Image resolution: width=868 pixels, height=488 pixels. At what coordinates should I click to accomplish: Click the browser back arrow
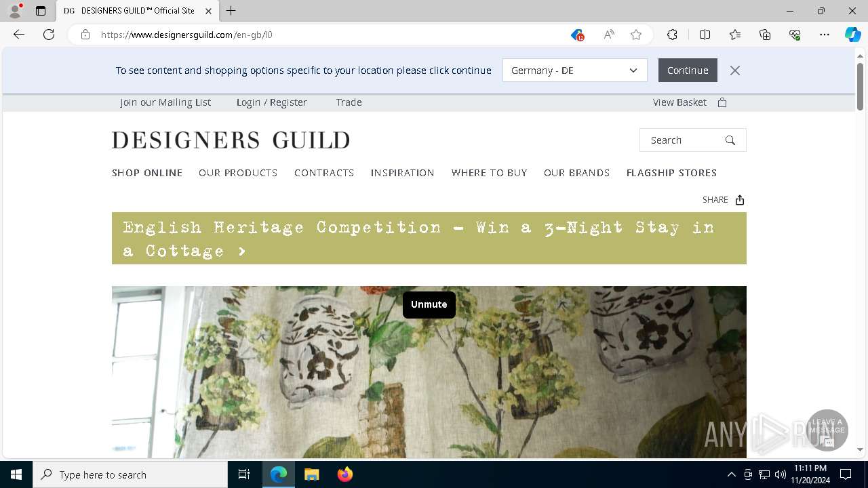19,35
